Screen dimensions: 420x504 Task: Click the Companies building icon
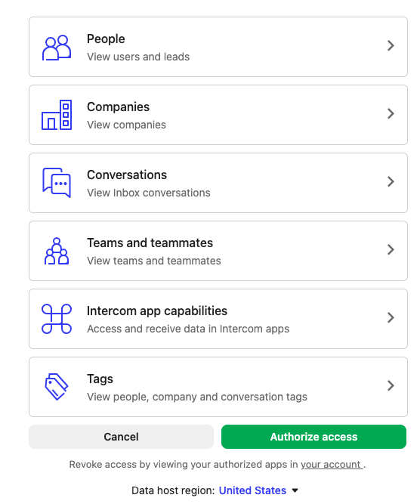pyautogui.click(x=57, y=115)
